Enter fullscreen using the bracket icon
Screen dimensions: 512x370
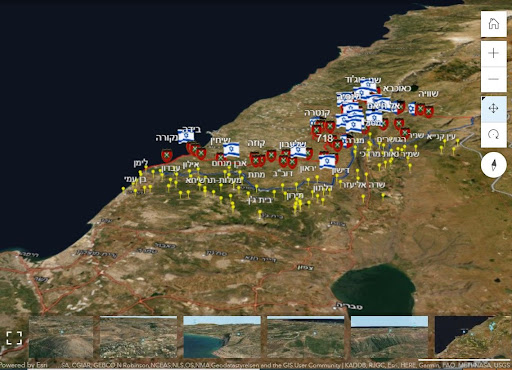pos(14,338)
